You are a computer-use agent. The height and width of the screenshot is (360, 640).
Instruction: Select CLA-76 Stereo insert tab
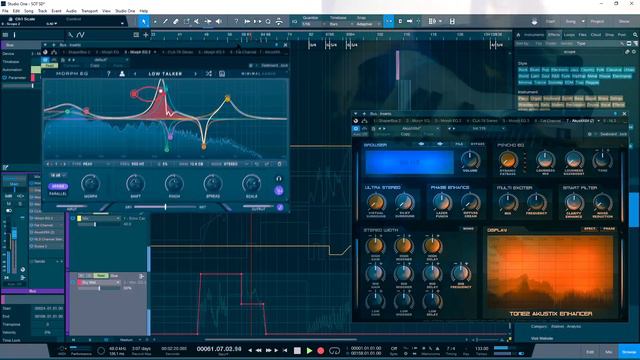pyautogui.click(x=178, y=52)
